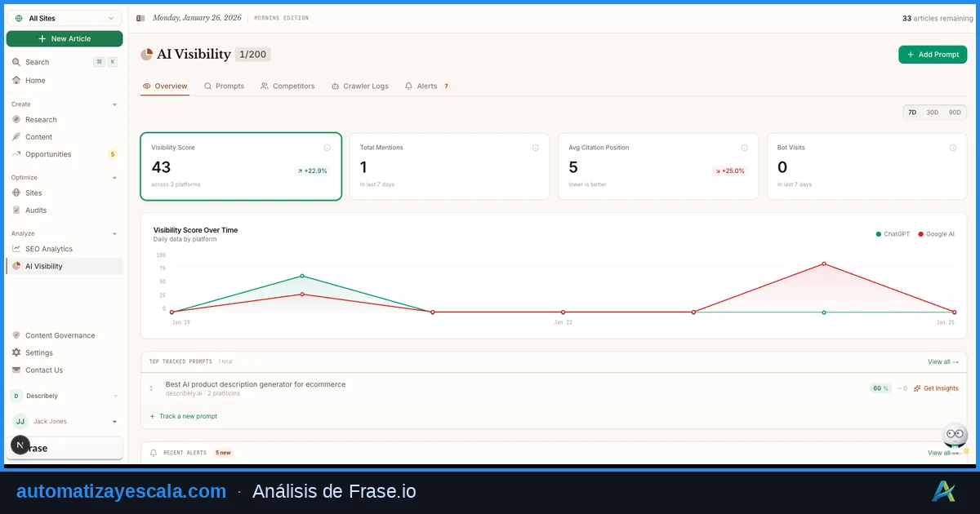Click Avg Citation Position info icon
980x514 pixels.
(x=744, y=148)
